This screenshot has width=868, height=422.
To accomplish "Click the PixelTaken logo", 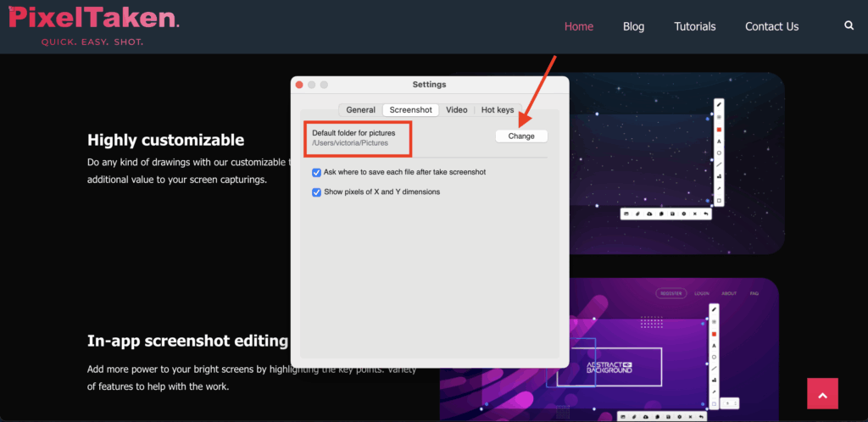I will point(93,25).
